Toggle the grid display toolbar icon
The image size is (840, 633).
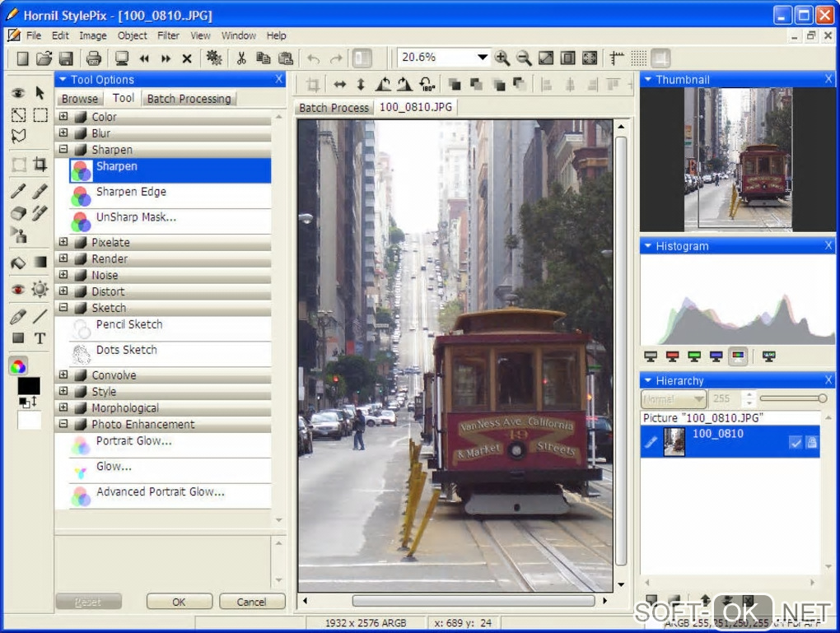click(x=638, y=58)
